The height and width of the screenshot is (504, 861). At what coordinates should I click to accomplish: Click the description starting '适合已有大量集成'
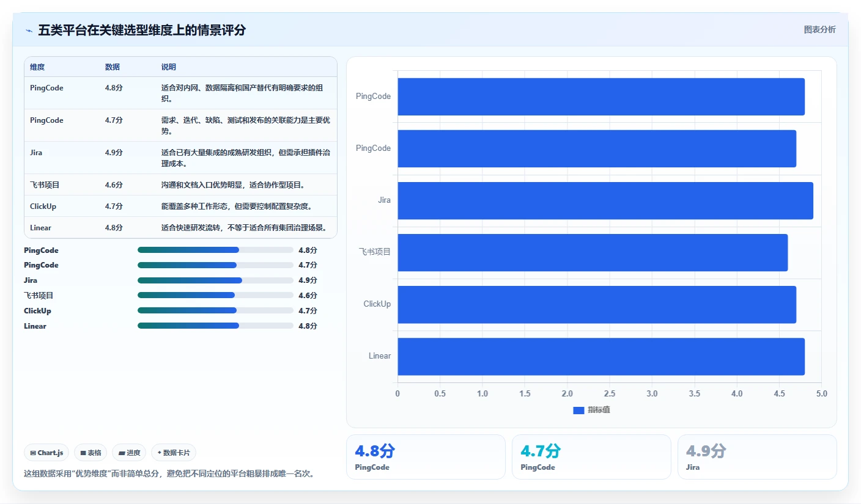246,158
